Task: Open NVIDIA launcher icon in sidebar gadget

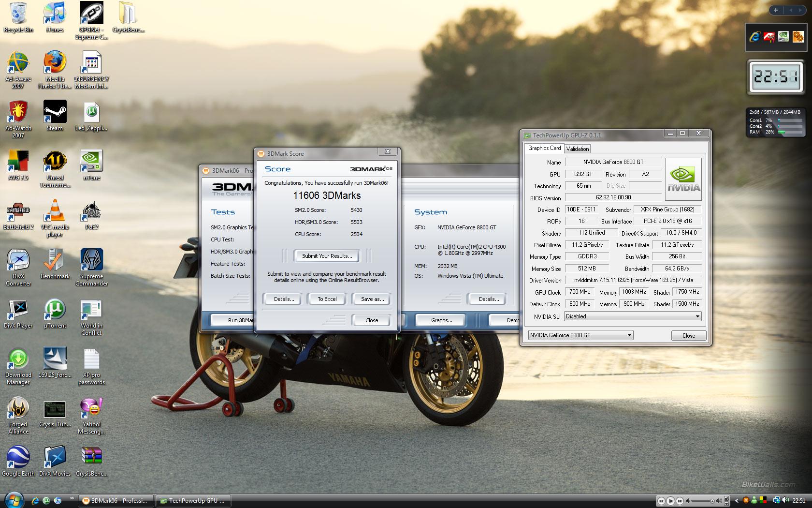Action: pos(783,37)
